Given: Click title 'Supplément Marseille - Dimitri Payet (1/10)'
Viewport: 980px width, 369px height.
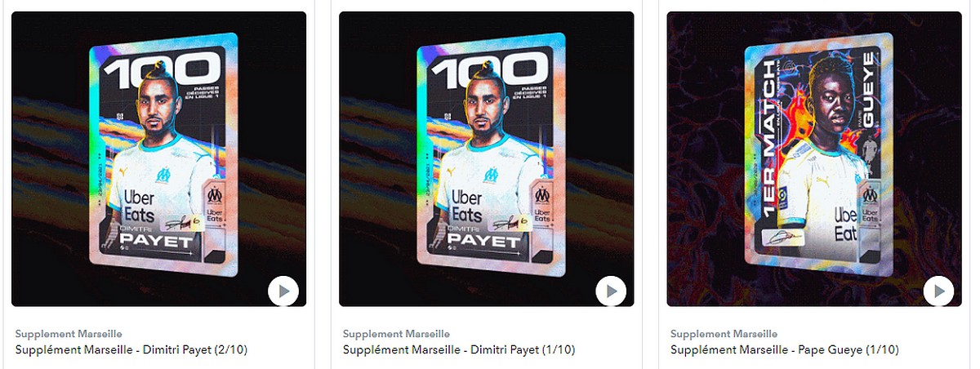Looking at the screenshot, I should (459, 350).
